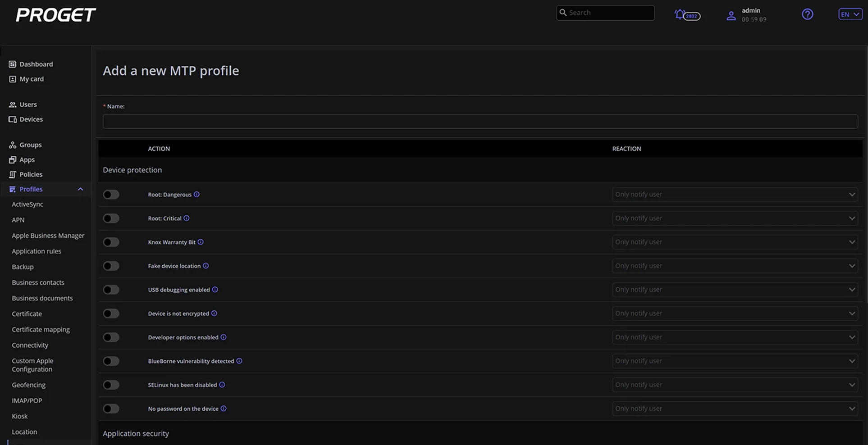Show info for Knox Warranty Bit
868x445 pixels.
[201, 242]
